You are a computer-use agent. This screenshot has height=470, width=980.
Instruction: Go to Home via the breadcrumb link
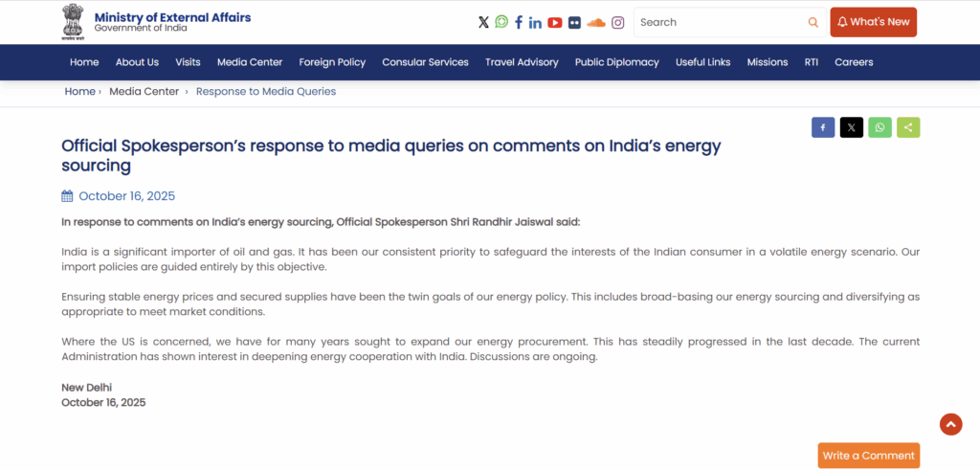(x=79, y=92)
